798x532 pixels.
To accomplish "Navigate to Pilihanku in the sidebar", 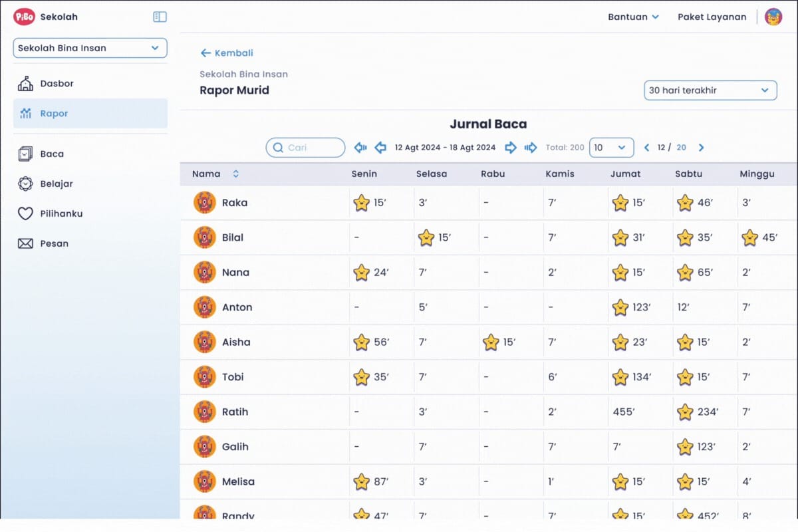I will (x=61, y=213).
